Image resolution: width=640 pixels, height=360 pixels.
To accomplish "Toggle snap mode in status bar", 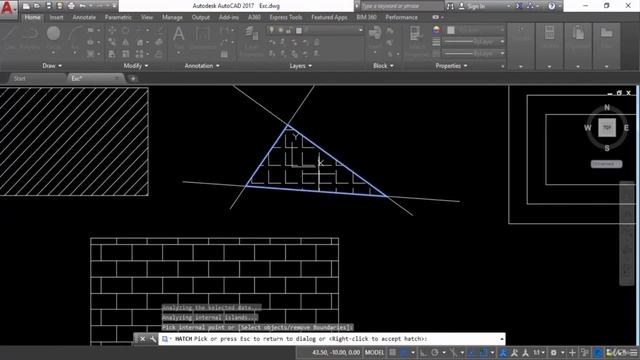I will (x=404, y=353).
